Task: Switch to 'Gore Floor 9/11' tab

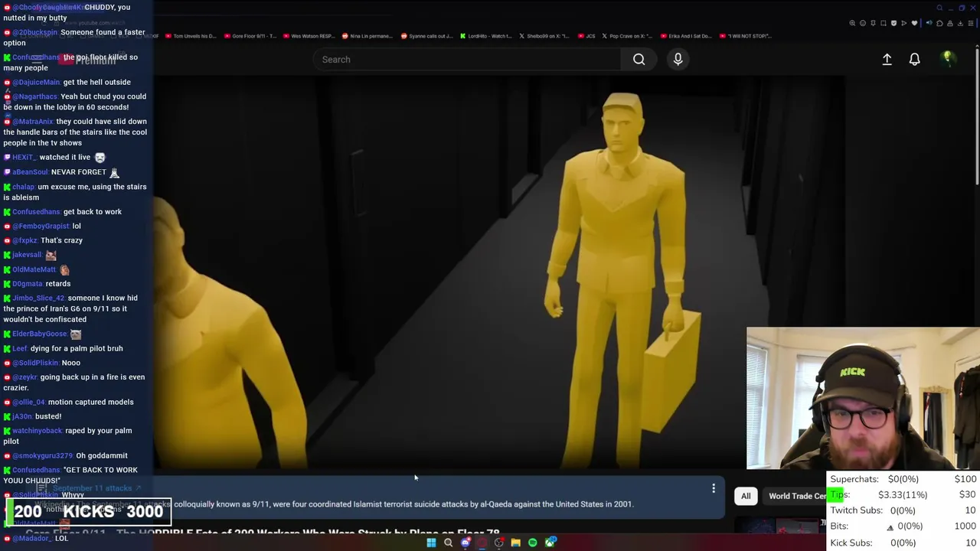Action: click(x=249, y=36)
